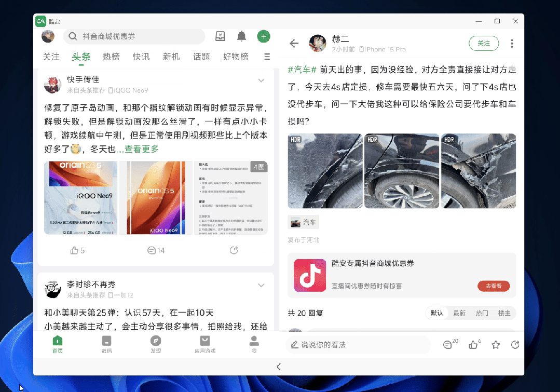Viewport: 560px width, 392px height.
Task: Sort replies by 默认
Action: [436, 313]
